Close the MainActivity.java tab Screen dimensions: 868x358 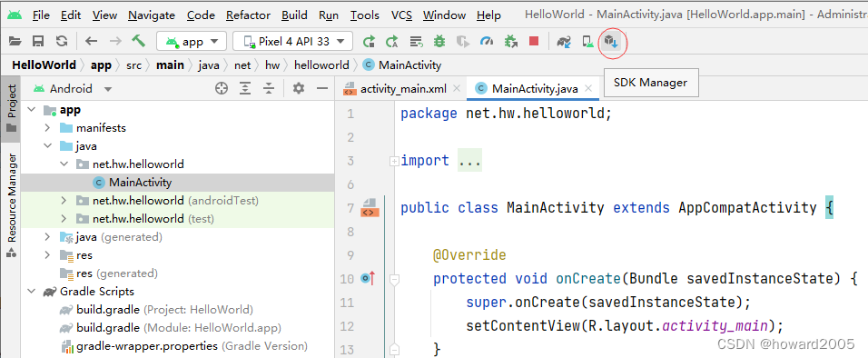[x=588, y=89]
